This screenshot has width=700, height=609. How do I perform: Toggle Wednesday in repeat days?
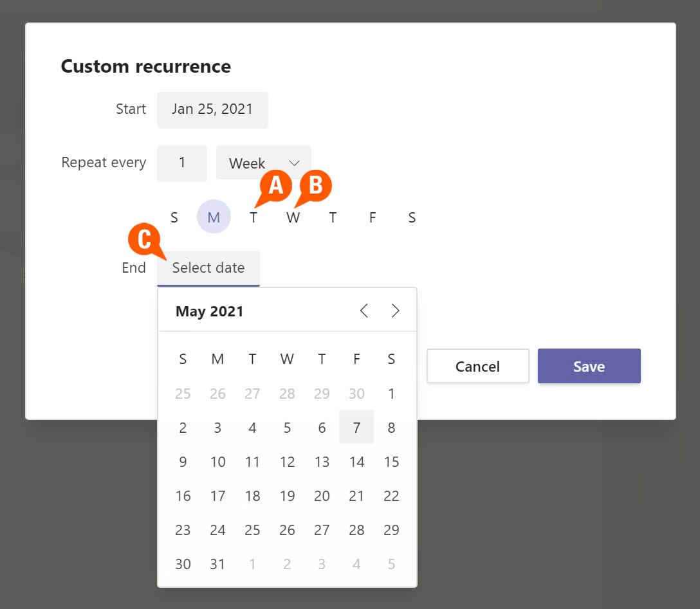293,217
